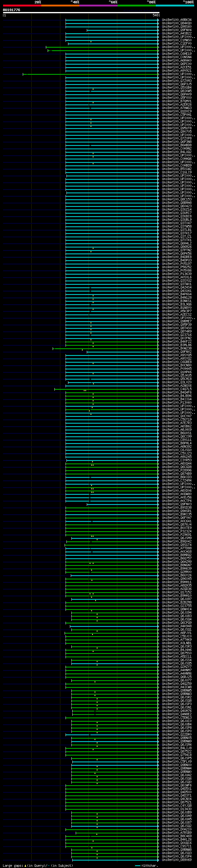
Task: Click the green alignment bar for UniRef100_C4Q7L5
Action: click(107, 389)
